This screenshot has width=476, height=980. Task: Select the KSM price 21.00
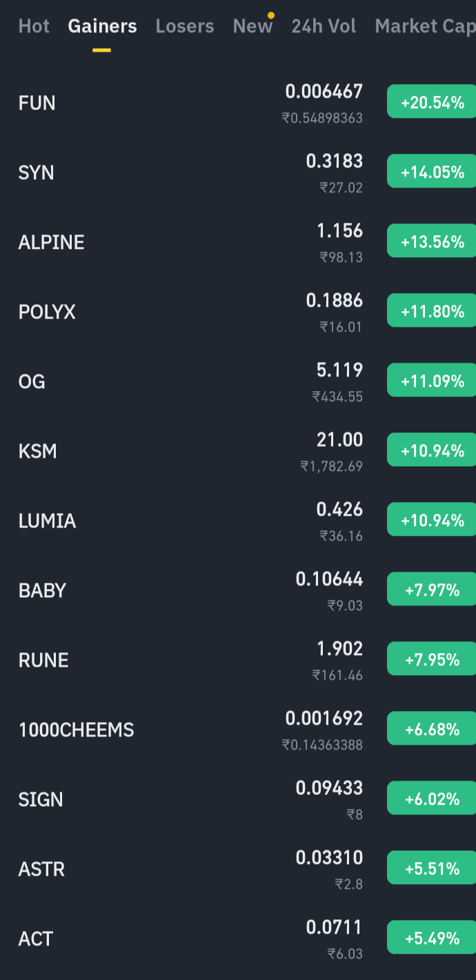339,440
